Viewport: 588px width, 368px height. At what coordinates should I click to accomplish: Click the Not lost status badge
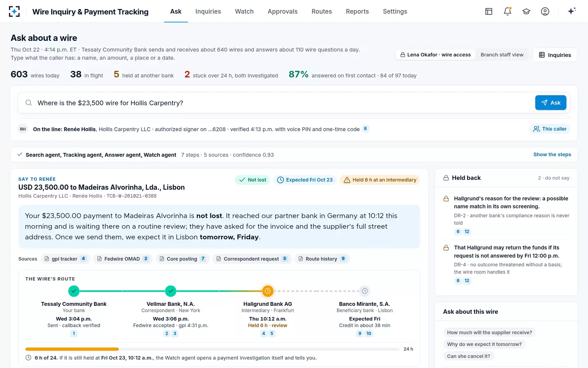point(252,180)
